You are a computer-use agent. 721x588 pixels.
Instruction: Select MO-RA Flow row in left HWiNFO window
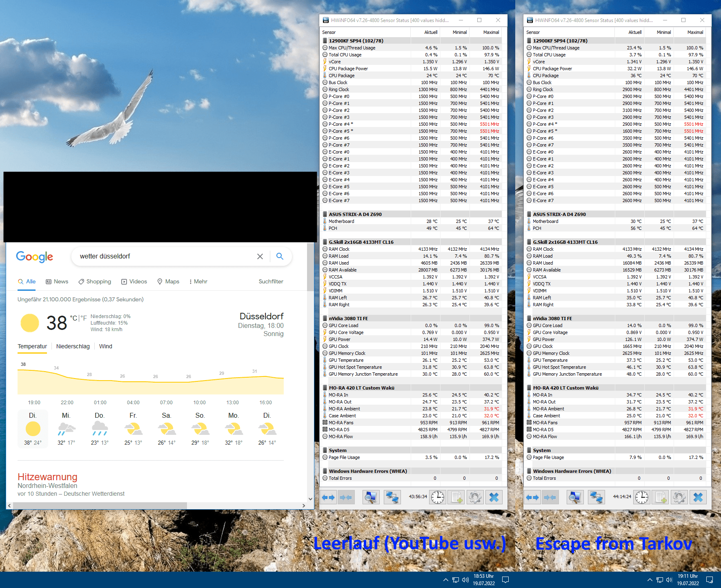[412, 437]
